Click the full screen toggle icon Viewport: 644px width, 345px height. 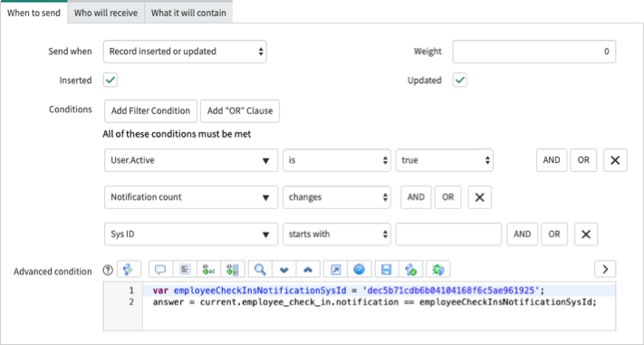point(335,270)
